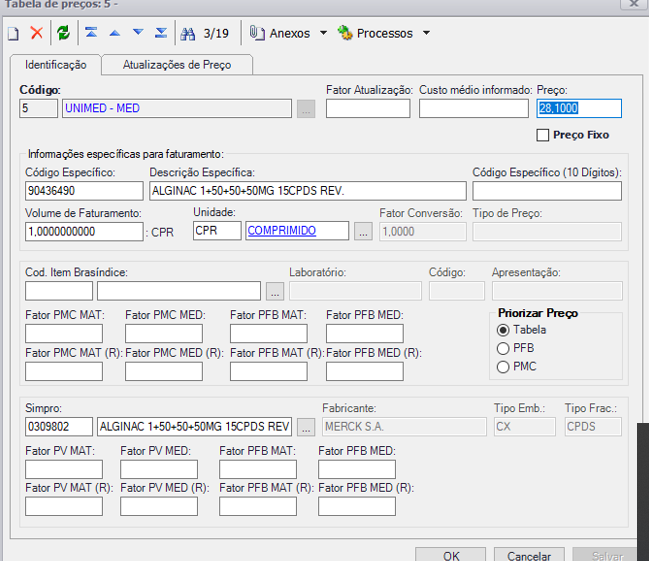Image resolution: width=649 pixels, height=561 pixels.
Task: Click Simpro Fator PFB MED field
Action: [x=357, y=470]
